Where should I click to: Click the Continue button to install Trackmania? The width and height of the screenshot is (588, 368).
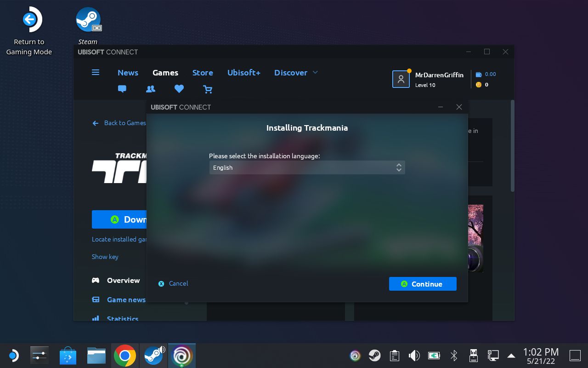(423, 284)
